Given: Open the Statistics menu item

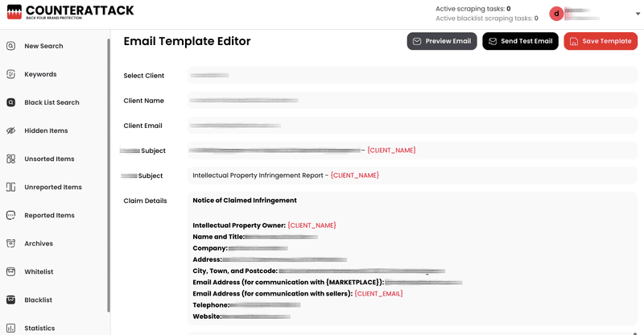Looking at the screenshot, I should [39, 328].
